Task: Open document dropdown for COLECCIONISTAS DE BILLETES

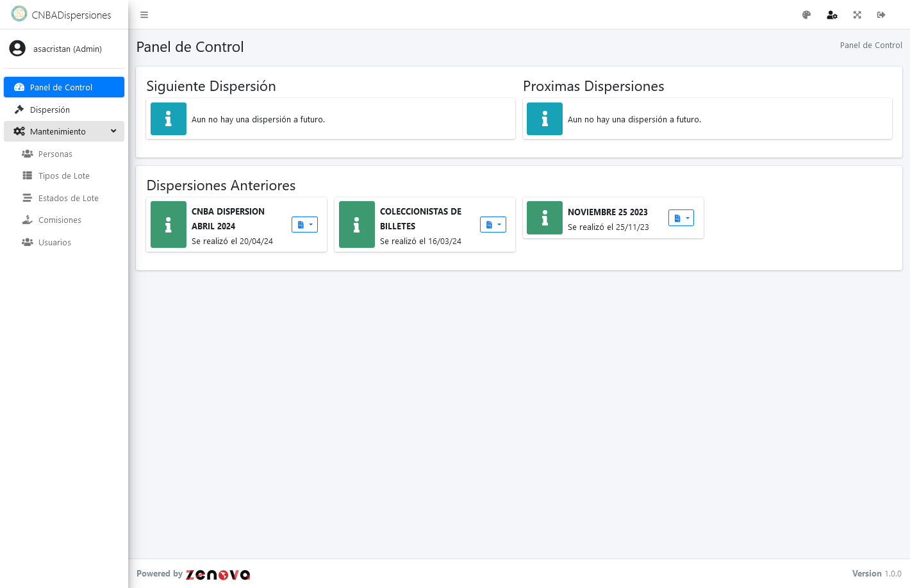Action: pyautogui.click(x=493, y=225)
